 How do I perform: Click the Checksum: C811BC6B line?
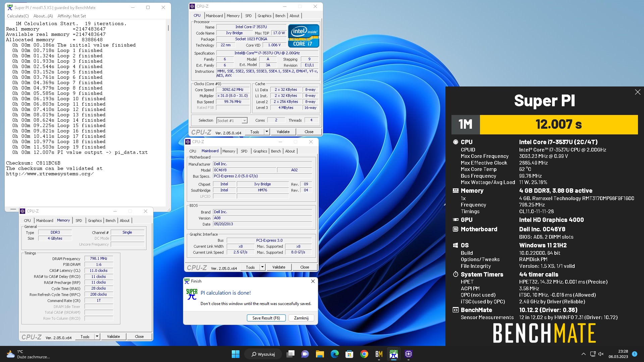coord(33,163)
